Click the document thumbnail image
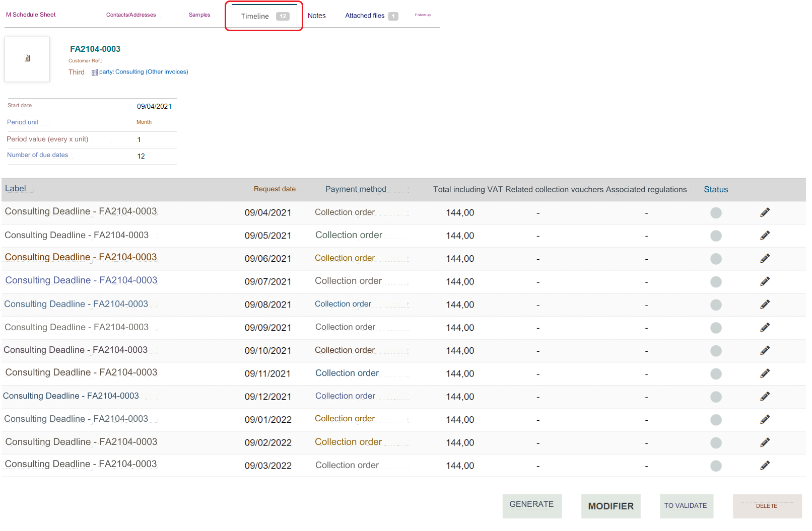812x531 pixels. point(27,59)
